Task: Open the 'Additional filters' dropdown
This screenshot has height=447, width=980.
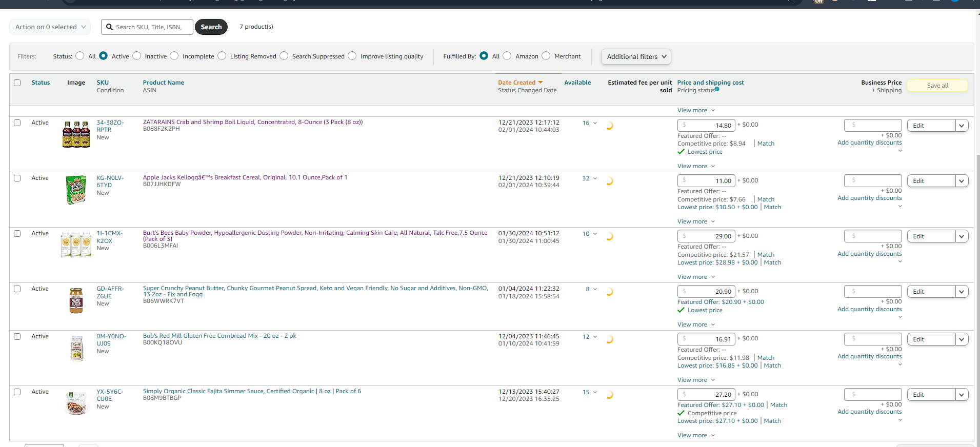Action: [636, 56]
